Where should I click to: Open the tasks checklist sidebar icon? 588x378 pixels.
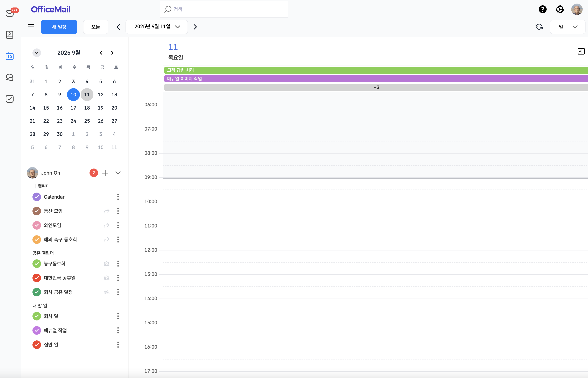coord(10,99)
